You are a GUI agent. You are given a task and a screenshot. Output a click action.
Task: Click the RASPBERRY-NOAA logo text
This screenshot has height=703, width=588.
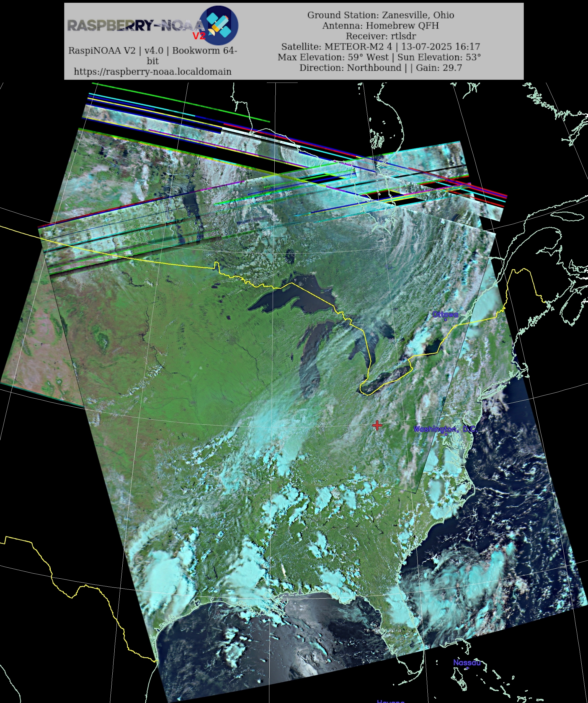pyautogui.click(x=134, y=25)
